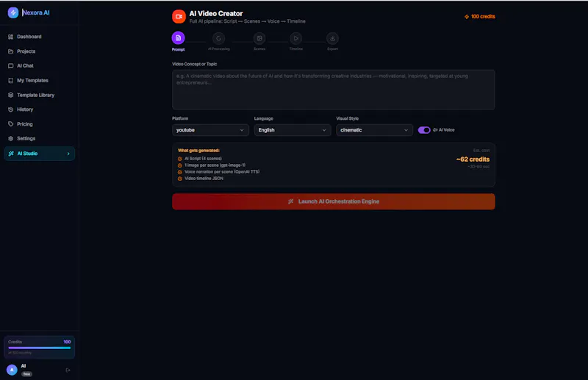Screen dimensions: 588x380
Task: Click '1 image per scene (gpt-image-1)' line
Action: (x=215, y=165)
